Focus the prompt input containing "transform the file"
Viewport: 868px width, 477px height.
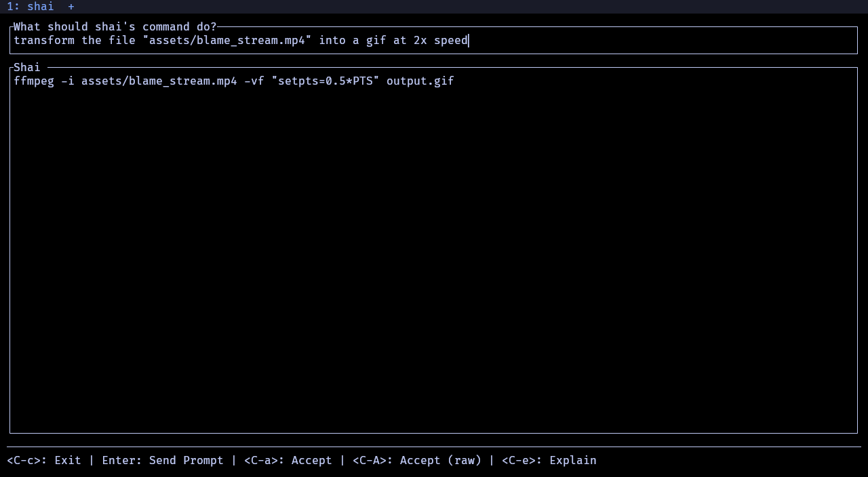[434, 41]
